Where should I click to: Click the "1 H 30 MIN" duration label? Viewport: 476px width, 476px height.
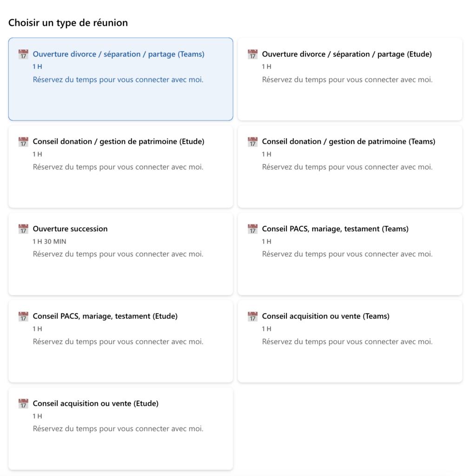pos(49,242)
